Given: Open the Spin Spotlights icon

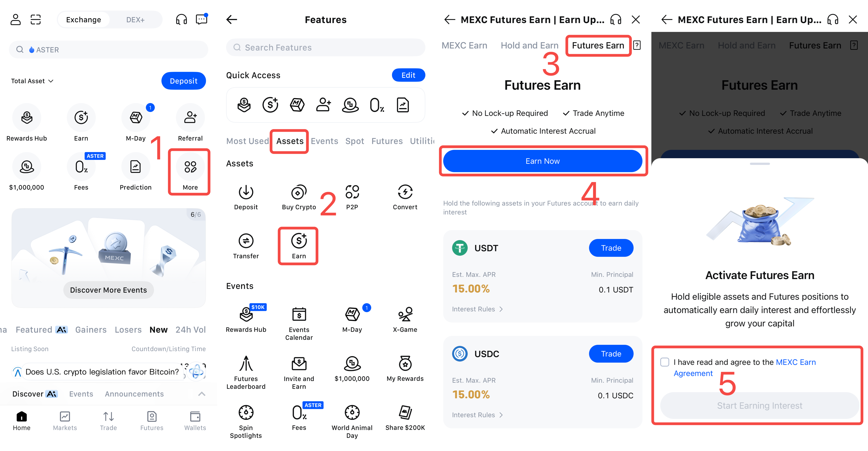Looking at the screenshot, I should click(246, 412).
